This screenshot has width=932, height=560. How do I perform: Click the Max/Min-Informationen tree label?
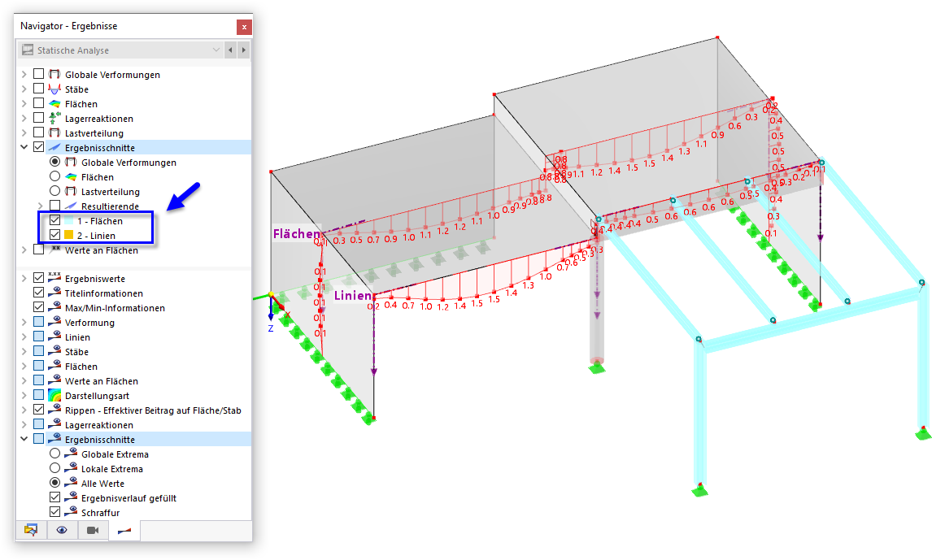tap(115, 307)
